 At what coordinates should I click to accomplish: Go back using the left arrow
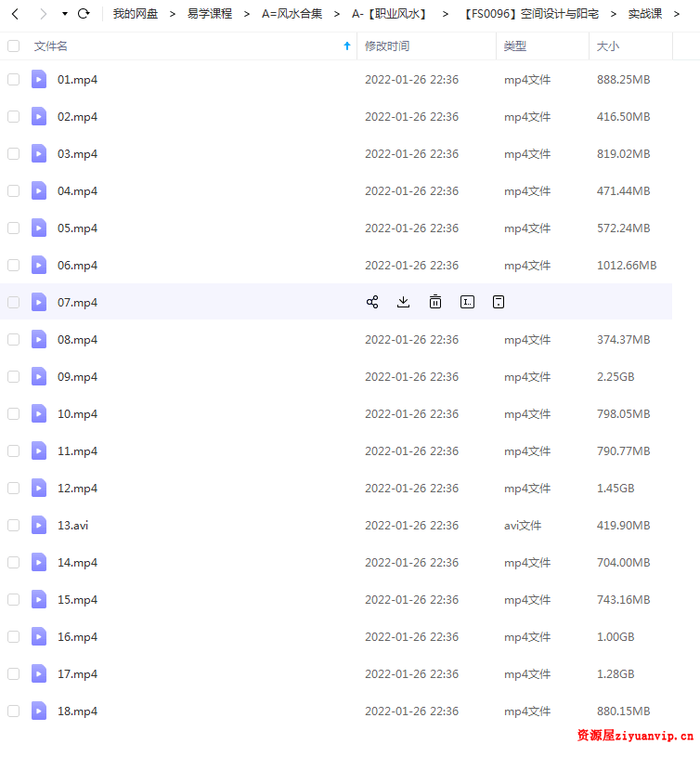15,14
